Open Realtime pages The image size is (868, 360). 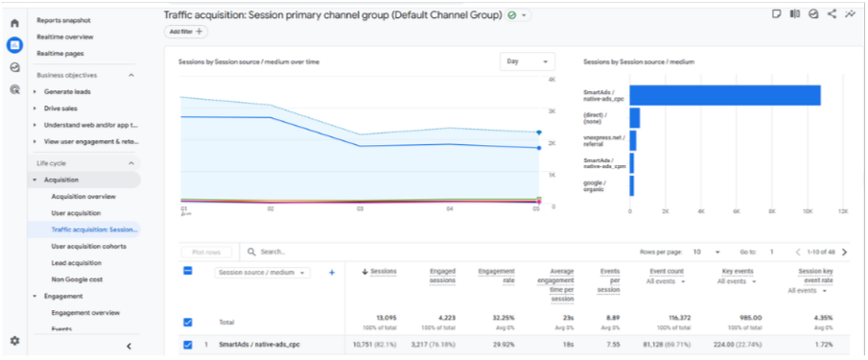point(59,54)
